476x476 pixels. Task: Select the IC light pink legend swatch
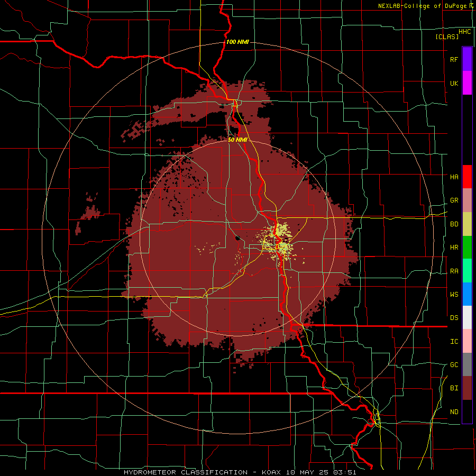pyautogui.click(x=467, y=341)
